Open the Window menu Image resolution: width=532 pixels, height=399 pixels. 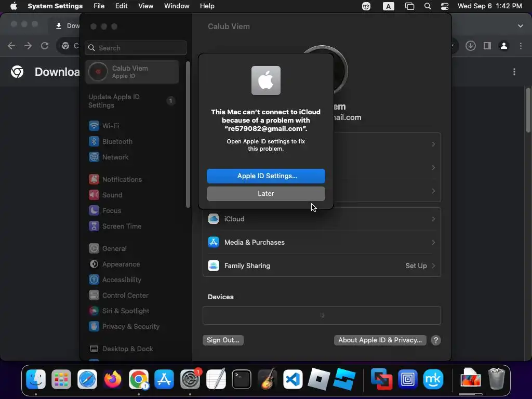pos(177,6)
